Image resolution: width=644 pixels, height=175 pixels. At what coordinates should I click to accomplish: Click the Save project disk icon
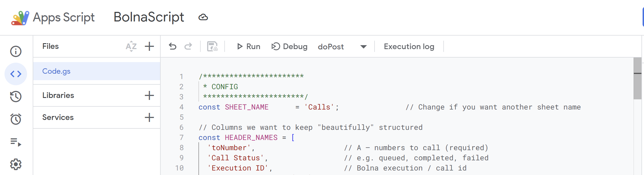coord(213,46)
